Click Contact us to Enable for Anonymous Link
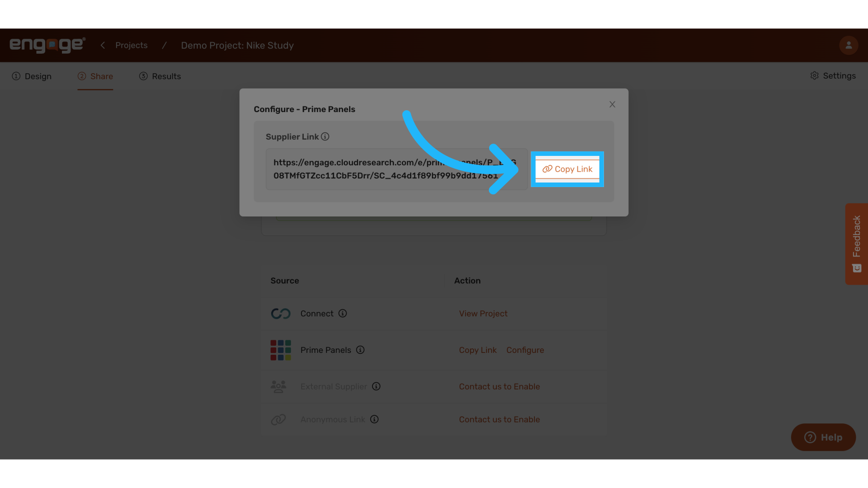This screenshot has height=488, width=868. (x=499, y=419)
